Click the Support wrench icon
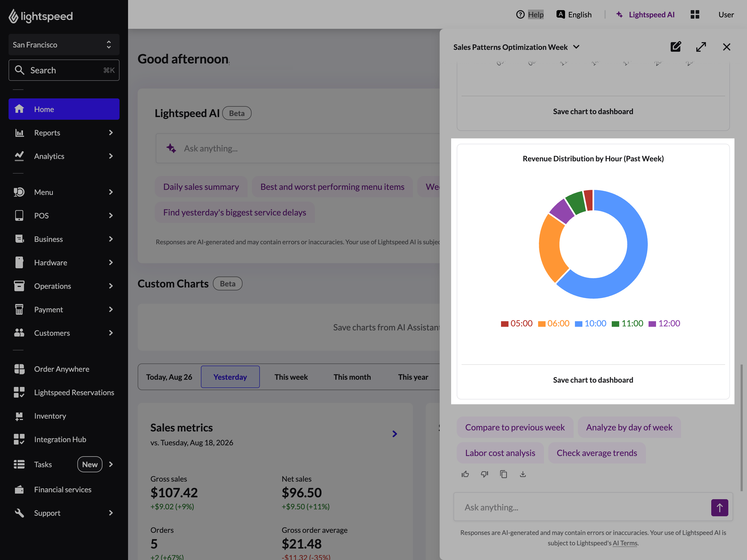The height and width of the screenshot is (560, 747). click(x=19, y=513)
